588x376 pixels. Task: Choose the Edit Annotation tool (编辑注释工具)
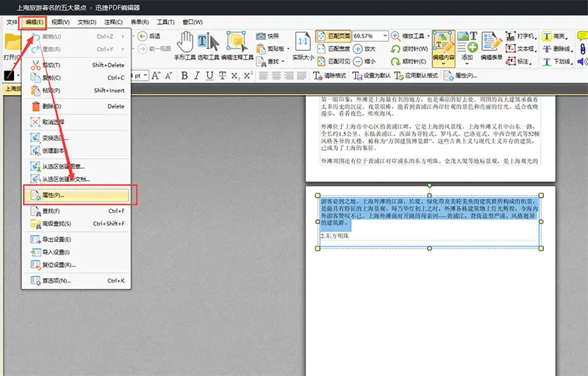point(237,46)
